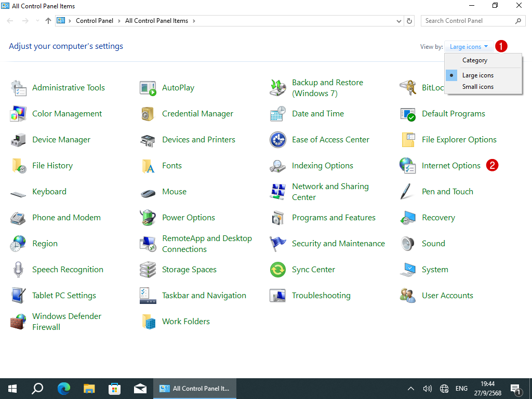Open the Storage Spaces icon

pyautogui.click(x=148, y=270)
